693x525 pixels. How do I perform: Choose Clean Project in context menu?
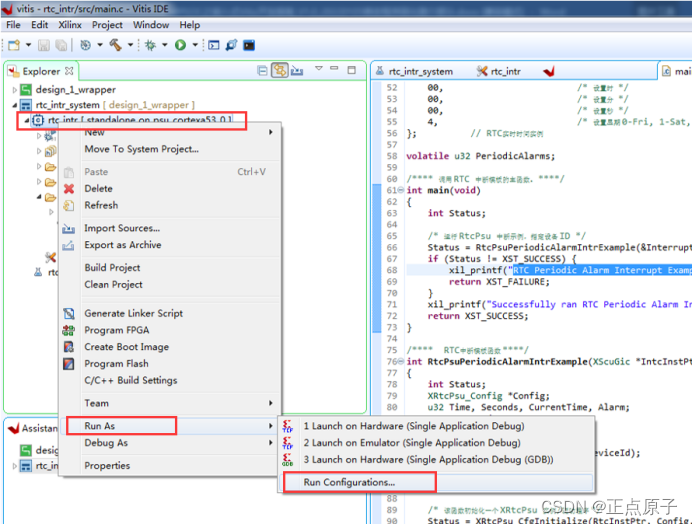[171, 285]
